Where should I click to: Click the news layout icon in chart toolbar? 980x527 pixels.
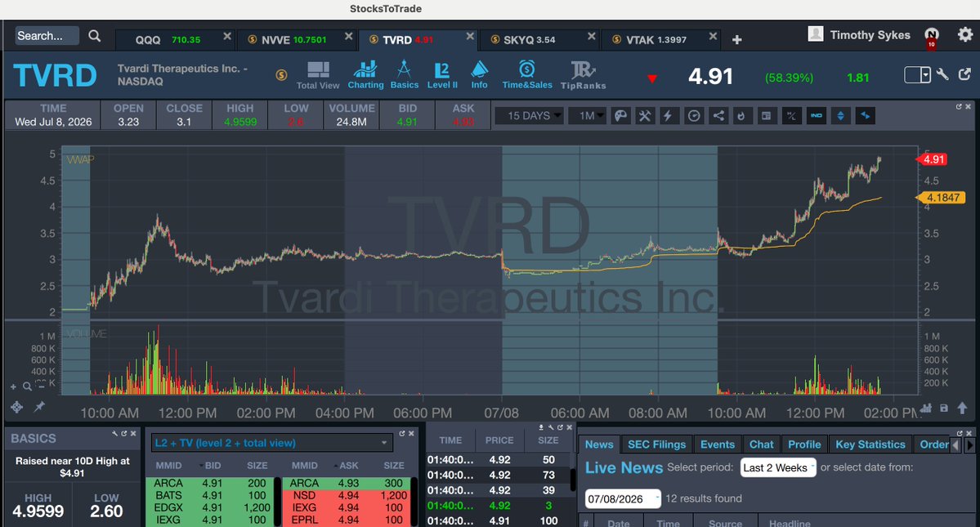pos(766,115)
